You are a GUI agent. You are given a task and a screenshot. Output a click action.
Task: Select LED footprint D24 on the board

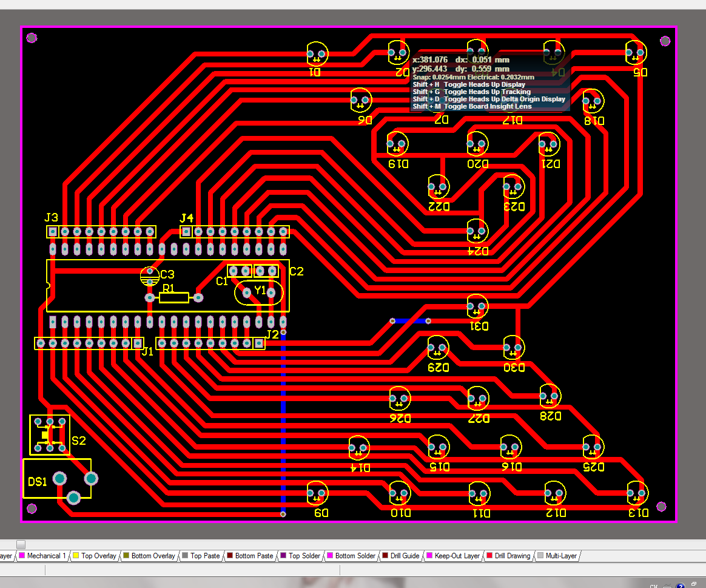477,232
